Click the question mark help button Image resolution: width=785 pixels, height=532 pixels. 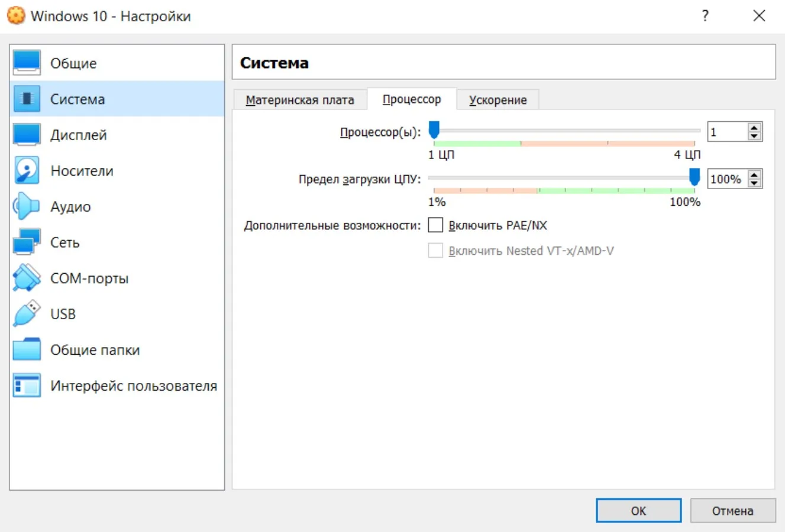(705, 16)
